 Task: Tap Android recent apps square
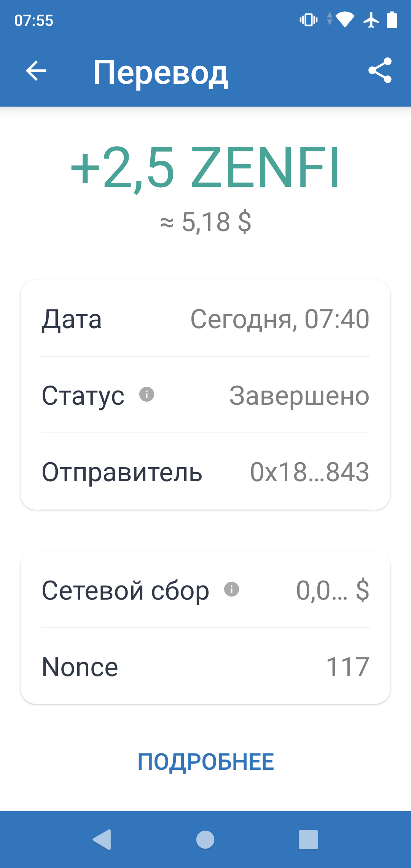click(x=308, y=839)
